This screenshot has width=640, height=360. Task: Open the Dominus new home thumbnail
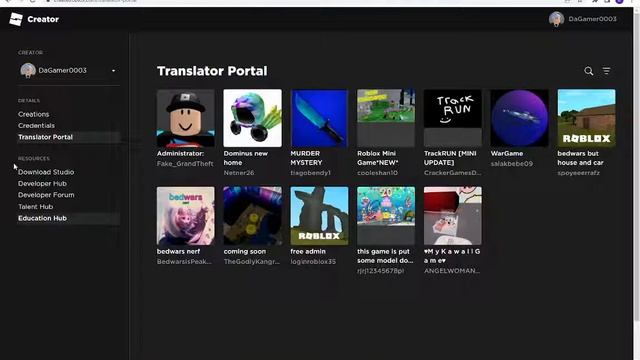click(253, 118)
